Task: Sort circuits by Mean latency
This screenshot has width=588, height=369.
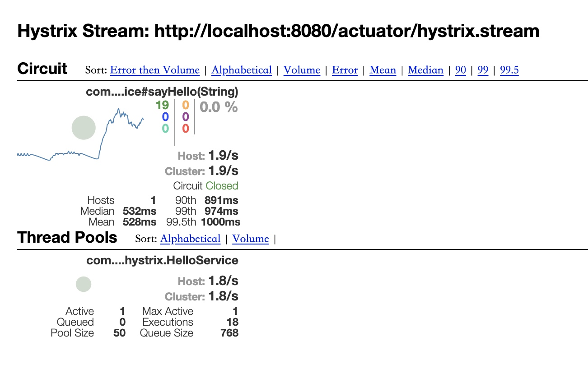Action: (383, 70)
